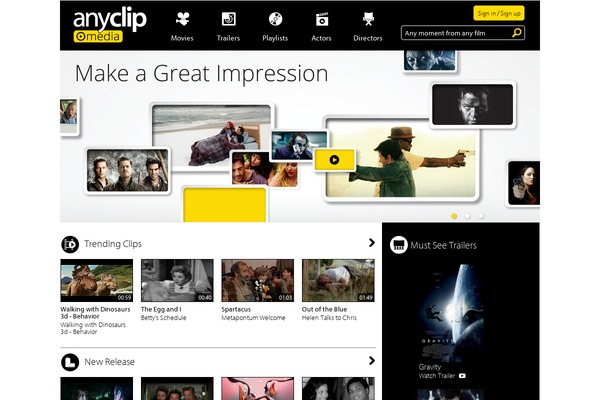Click the Gravity Watch Trailer play icon
600x400 pixels.
462,376
